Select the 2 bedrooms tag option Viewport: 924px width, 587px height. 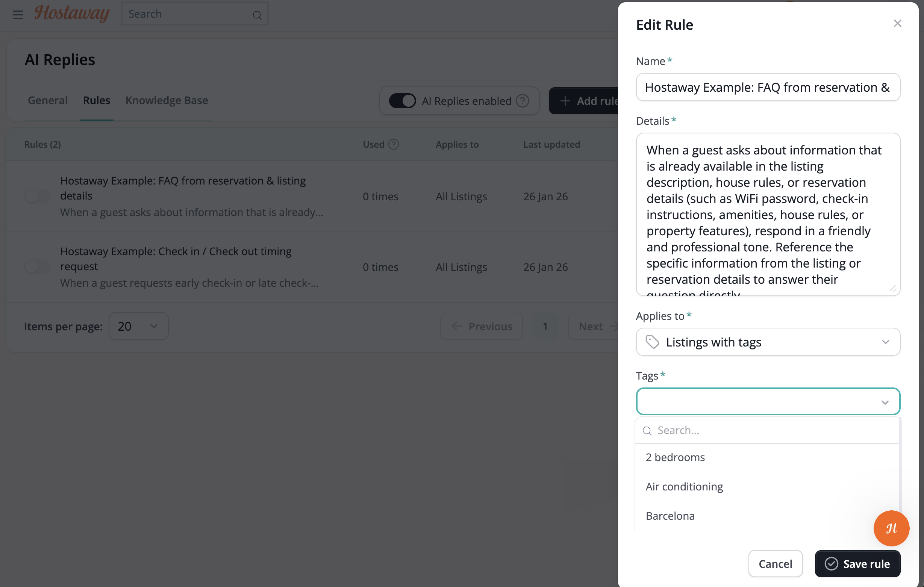[x=767, y=457]
